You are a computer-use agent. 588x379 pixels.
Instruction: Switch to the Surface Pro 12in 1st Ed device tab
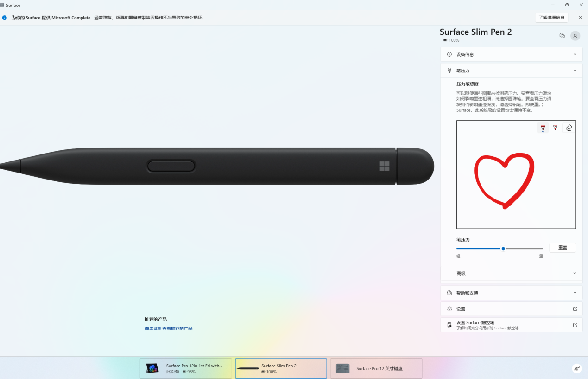coord(186,368)
